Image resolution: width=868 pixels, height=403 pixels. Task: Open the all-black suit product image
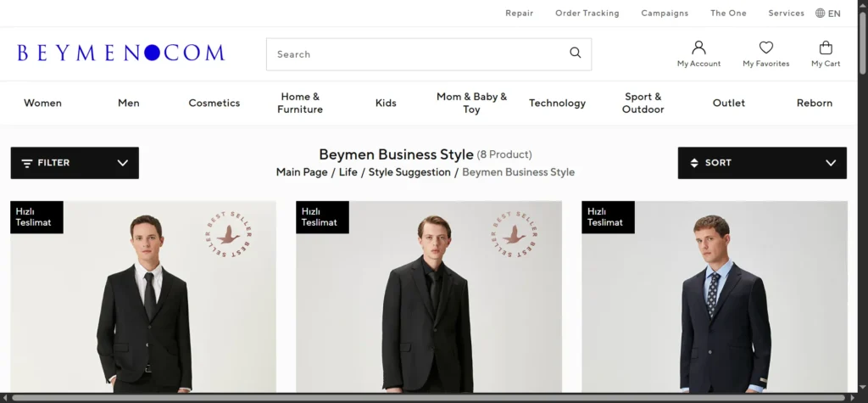429,297
